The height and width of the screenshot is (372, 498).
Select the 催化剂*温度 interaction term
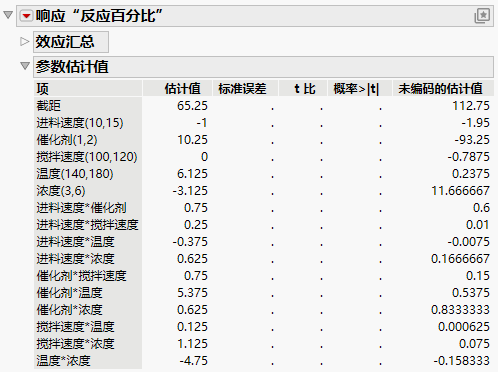coord(69,293)
